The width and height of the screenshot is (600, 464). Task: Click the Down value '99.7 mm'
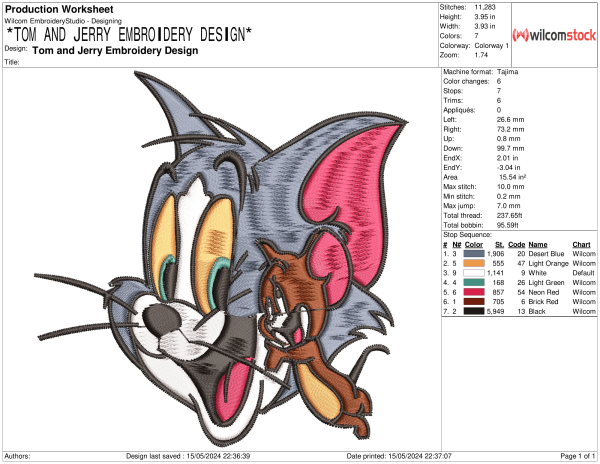click(x=510, y=148)
